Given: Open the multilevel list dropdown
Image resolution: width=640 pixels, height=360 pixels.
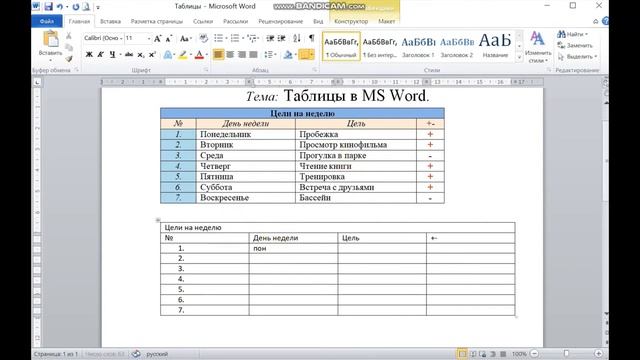Looking at the screenshot, I should click(258, 38).
